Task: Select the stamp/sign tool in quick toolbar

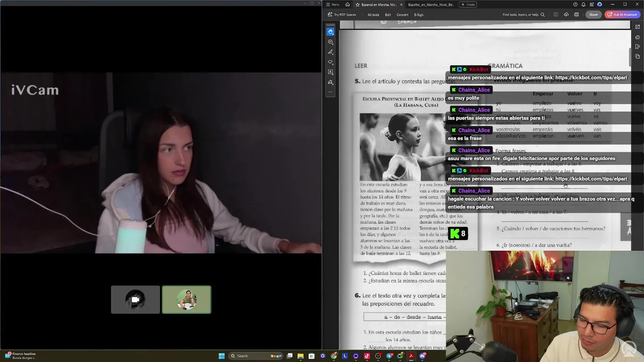Action: (331, 82)
